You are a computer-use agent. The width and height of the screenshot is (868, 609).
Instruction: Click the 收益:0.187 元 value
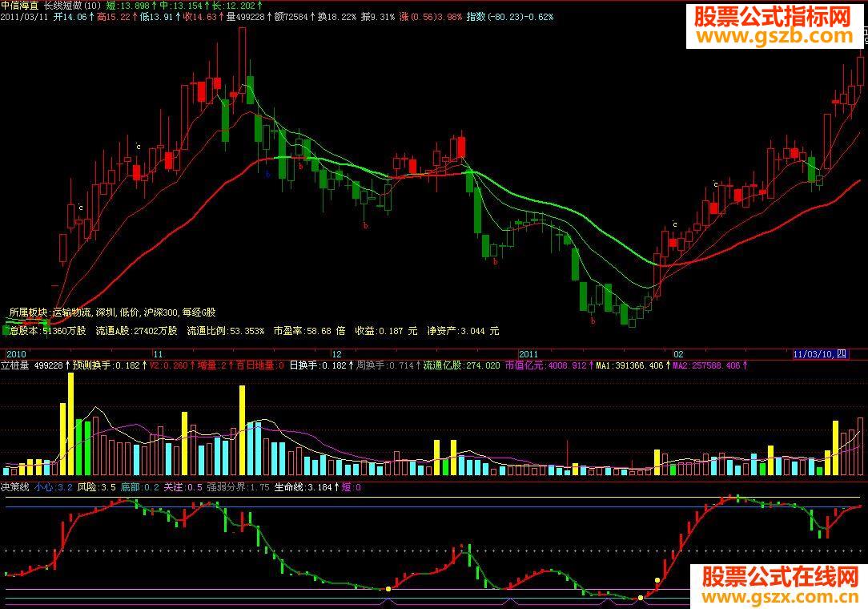pyautogui.click(x=387, y=331)
